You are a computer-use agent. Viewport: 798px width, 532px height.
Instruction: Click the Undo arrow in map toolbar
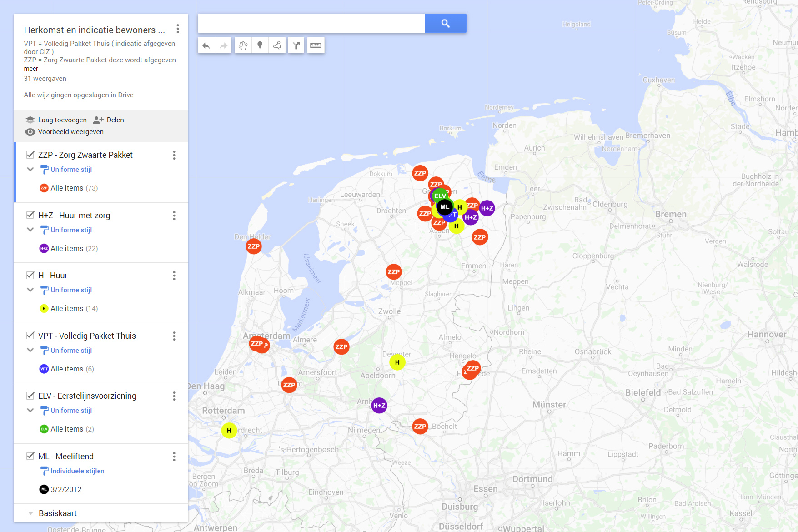[x=206, y=45]
